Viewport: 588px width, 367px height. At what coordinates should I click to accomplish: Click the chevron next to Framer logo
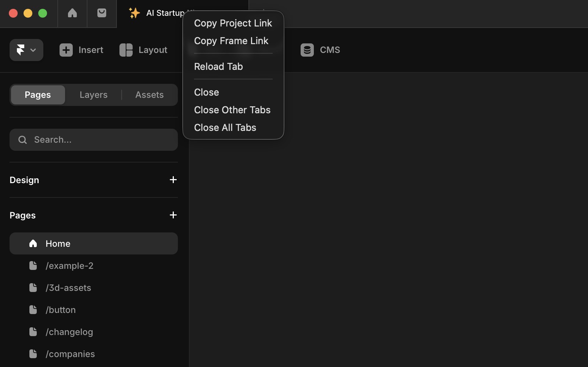coord(33,50)
